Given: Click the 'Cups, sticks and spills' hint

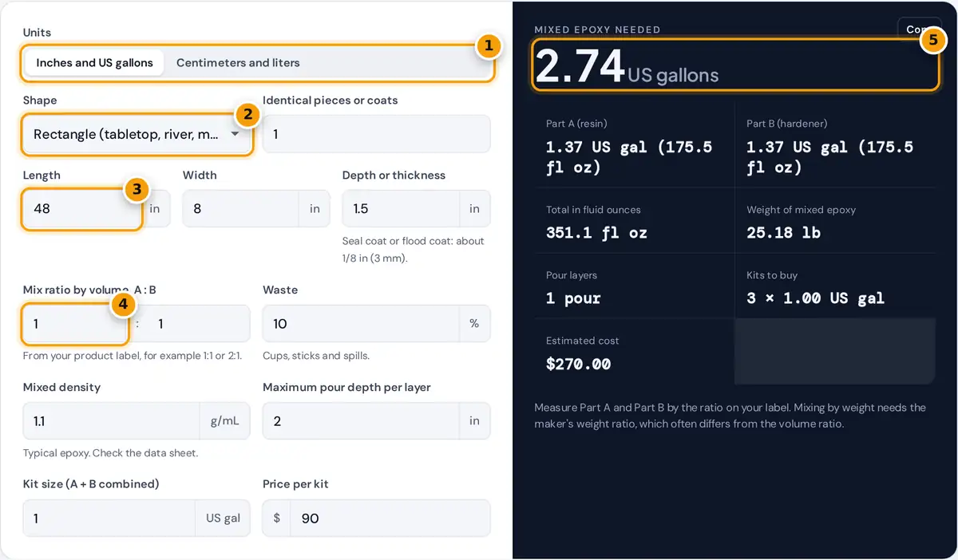Looking at the screenshot, I should click(x=316, y=355).
